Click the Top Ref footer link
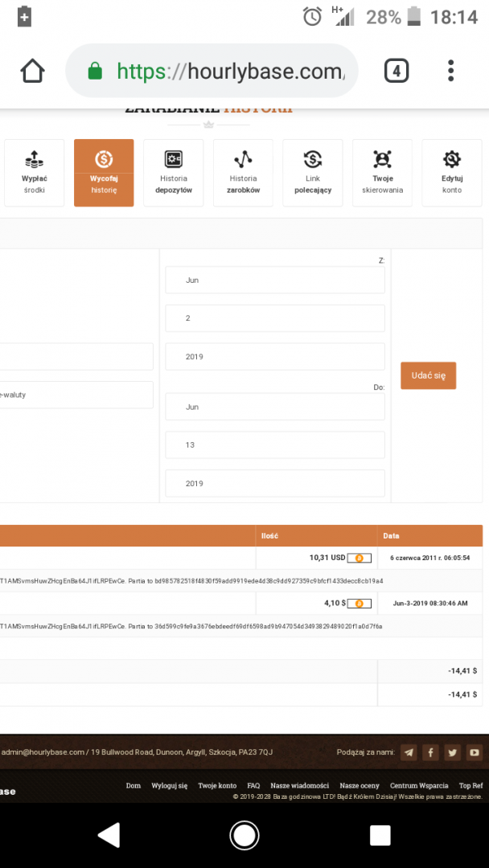The width and height of the screenshot is (489, 868). pos(471,785)
